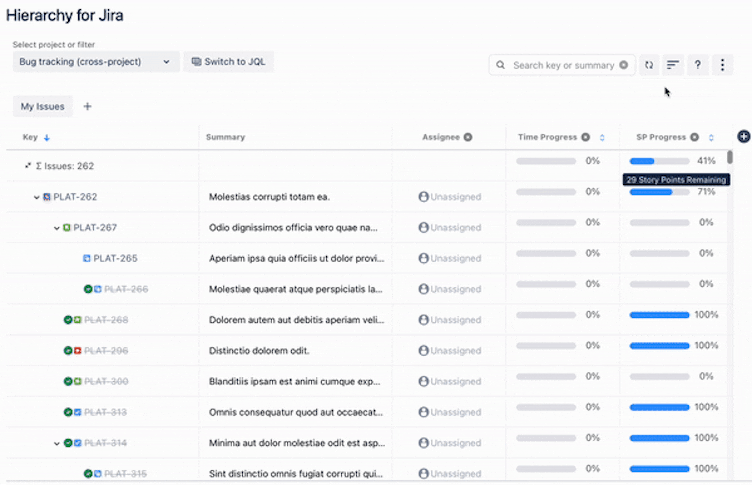Click the collapse-all icon beside Issues: 262
752x485 pixels.
pos(28,166)
